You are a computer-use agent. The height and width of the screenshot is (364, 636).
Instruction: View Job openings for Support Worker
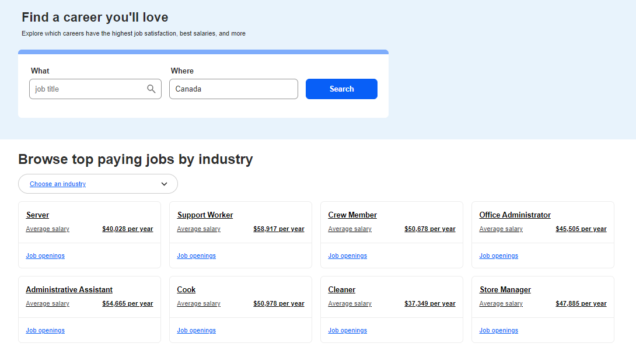coord(196,256)
